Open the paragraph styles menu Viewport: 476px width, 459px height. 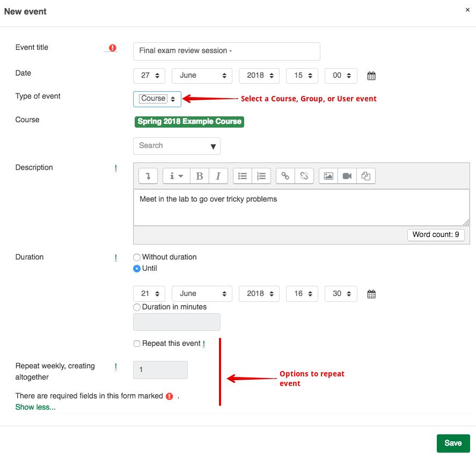coord(177,176)
